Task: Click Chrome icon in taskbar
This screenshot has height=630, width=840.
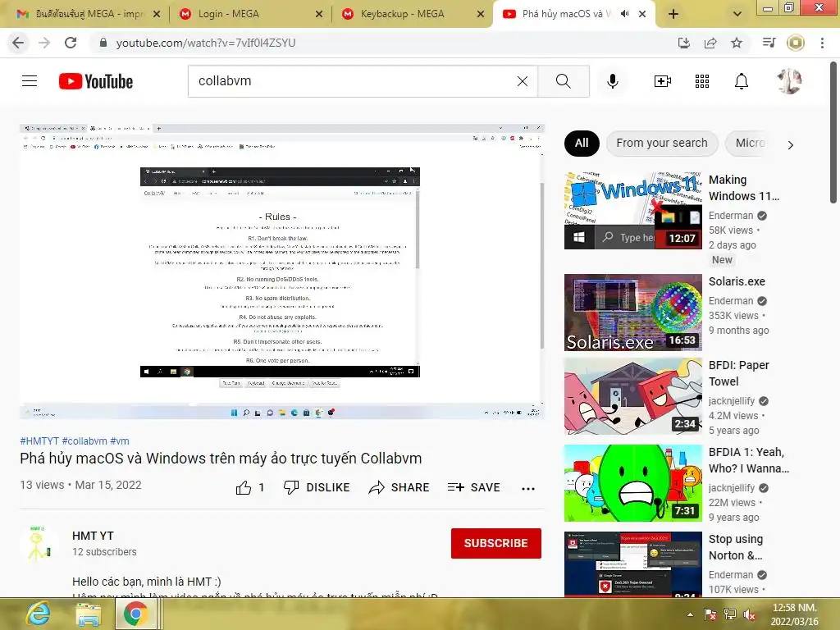Action: [x=136, y=614]
